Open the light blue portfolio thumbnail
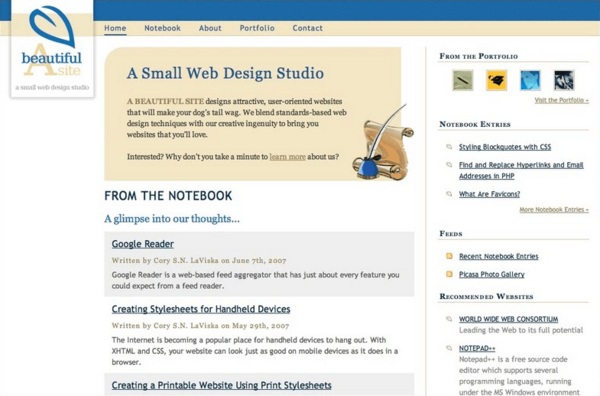 tap(530, 80)
